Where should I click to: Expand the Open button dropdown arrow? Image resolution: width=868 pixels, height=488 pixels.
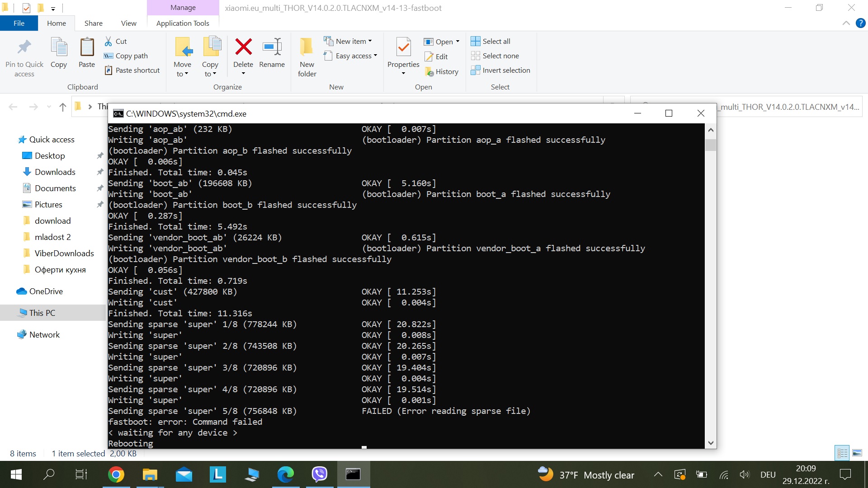(x=458, y=41)
